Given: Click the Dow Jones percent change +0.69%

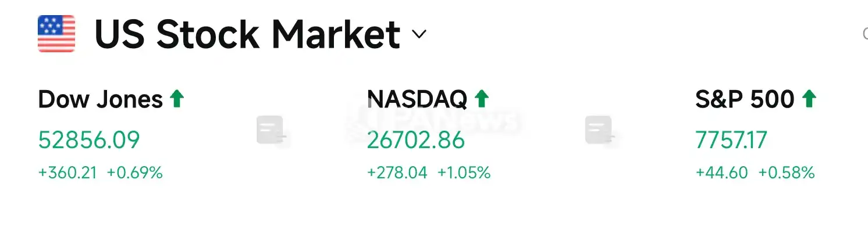Looking at the screenshot, I should tap(135, 173).
